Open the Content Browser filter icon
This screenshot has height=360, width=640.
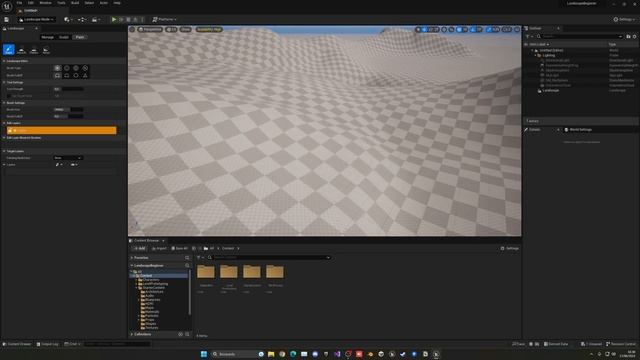point(200,258)
